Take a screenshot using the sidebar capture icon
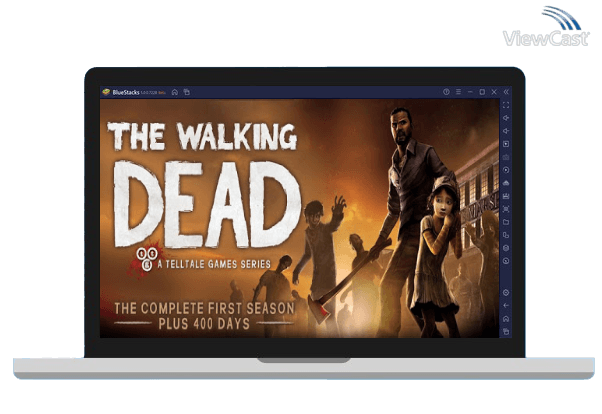The width and height of the screenshot is (602, 414). [506, 209]
